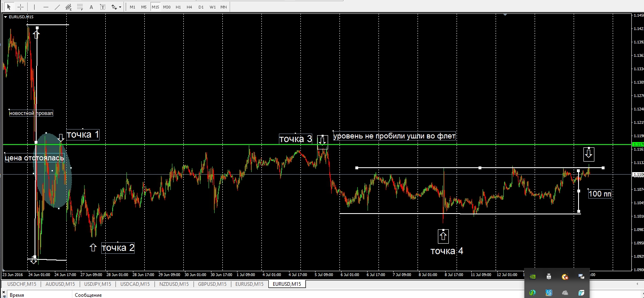Set the chart to H1 timeframe
Screen dimensions: 644x298
click(x=178, y=7)
